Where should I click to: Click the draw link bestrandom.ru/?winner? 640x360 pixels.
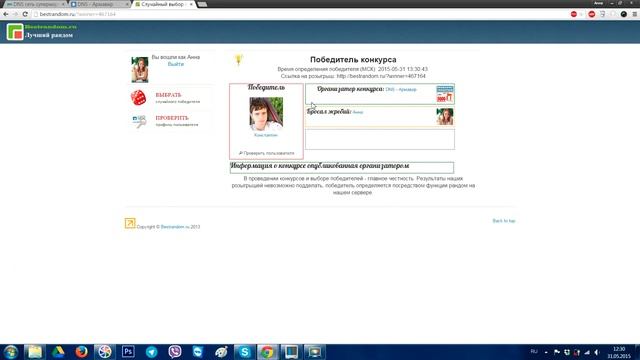tap(381, 76)
